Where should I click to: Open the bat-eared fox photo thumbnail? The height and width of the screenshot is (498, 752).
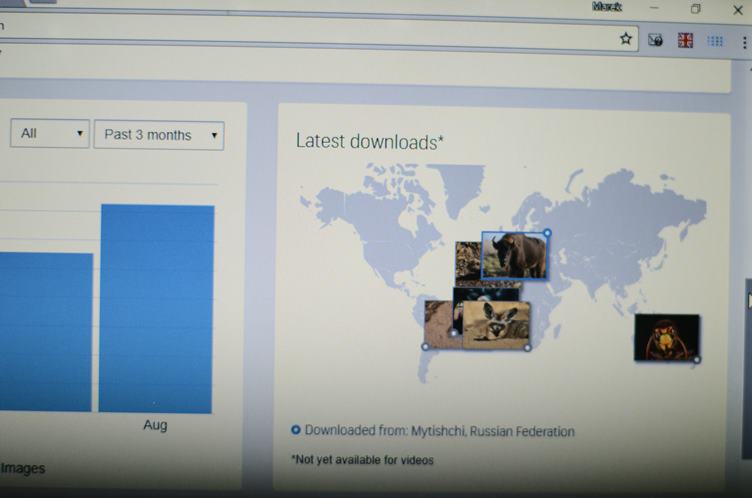(x=496, y=325)
